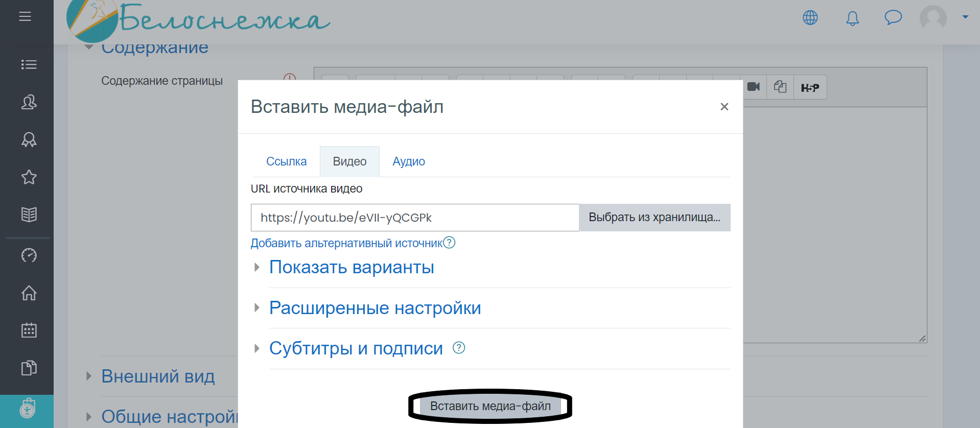The height and width of the screenshot is (428, 980).
Task: Click the H5P toolbar button
Action: point(810,88)
